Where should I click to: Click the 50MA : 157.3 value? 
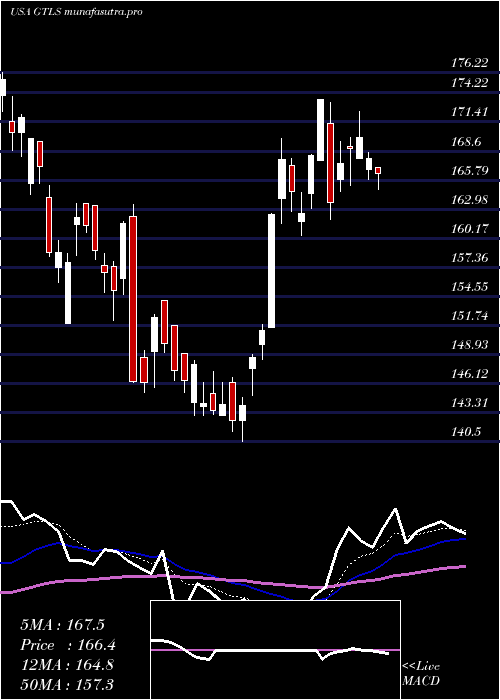tap(67, 684)
